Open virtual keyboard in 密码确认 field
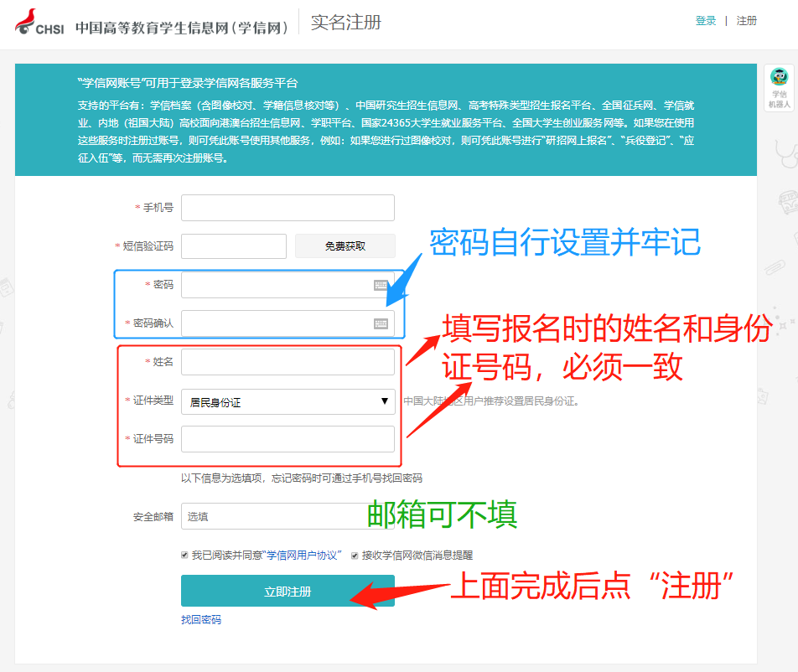 click(381, 323)
